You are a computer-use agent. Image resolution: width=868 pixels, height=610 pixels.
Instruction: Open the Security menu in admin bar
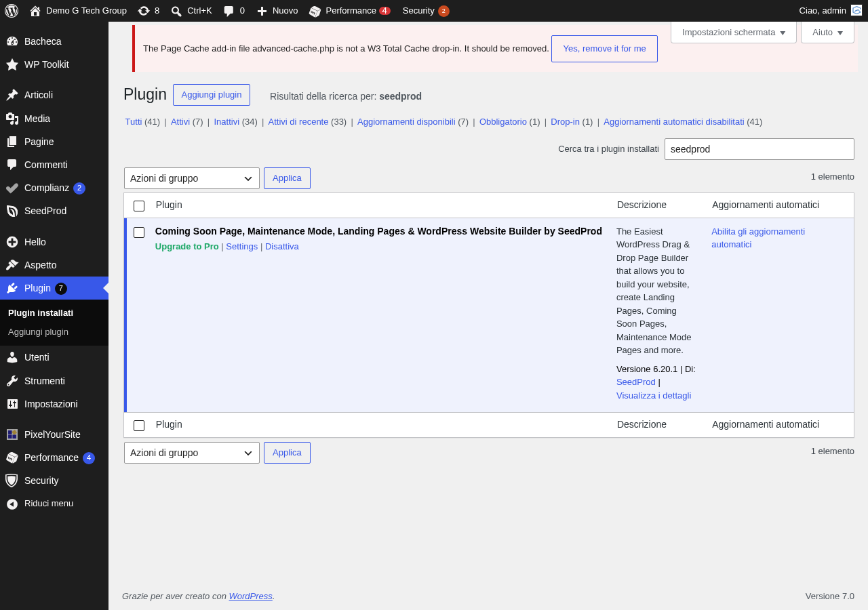(x=426, y=11)
